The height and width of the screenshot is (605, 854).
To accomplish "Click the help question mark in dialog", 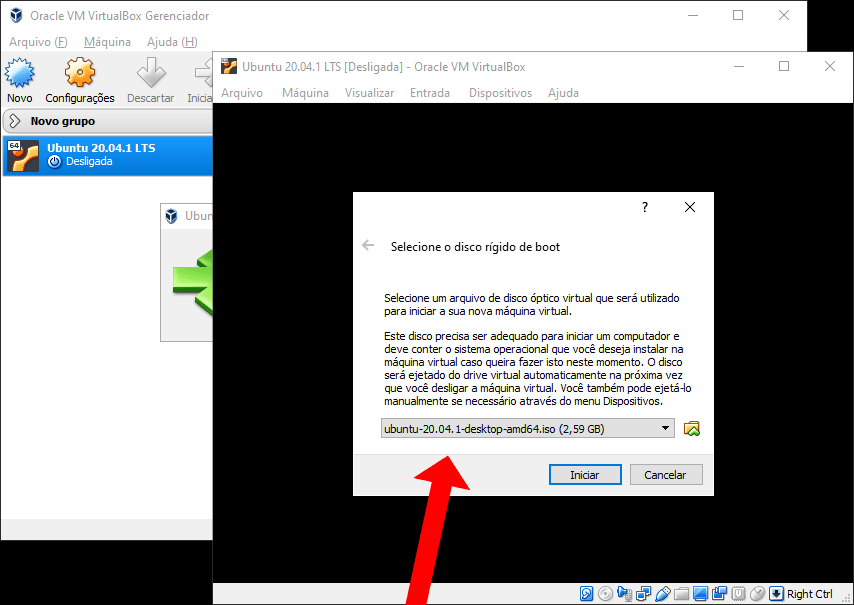I will point(645,207).
